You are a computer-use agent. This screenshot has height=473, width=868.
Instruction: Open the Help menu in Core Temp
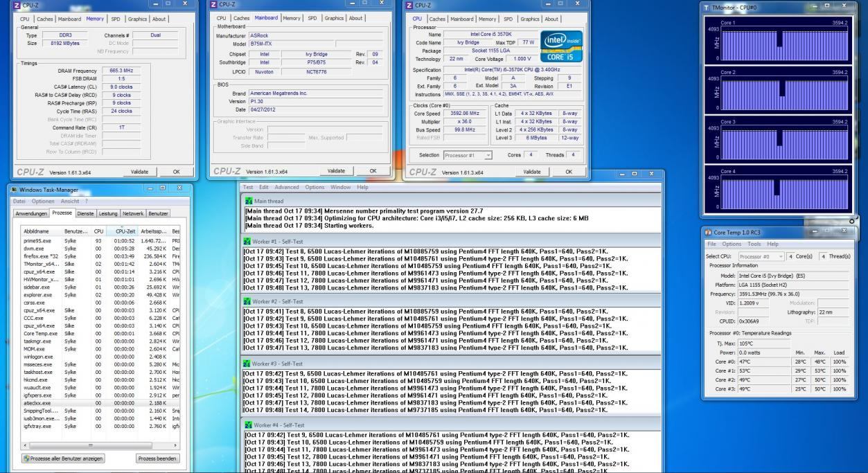point(772,244)
